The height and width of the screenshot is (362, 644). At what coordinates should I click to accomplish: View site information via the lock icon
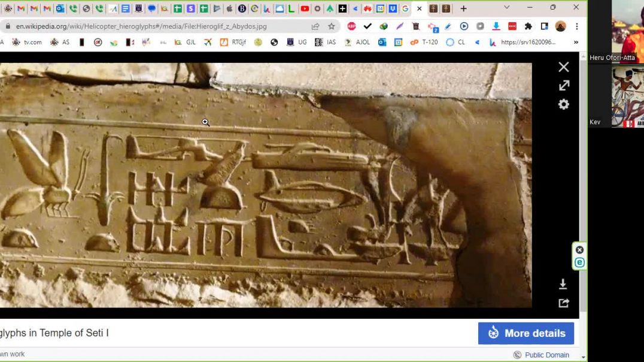(x=8, y=26)
